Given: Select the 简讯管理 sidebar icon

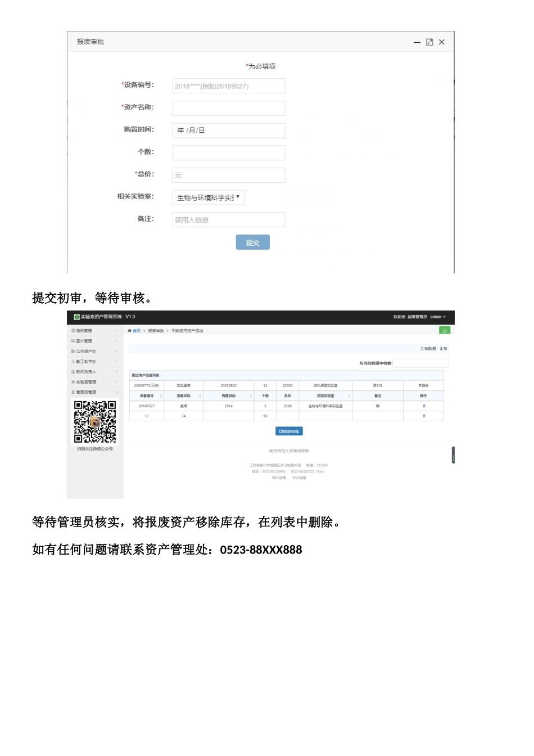Looking at the screenshot, I should (73, 331).
